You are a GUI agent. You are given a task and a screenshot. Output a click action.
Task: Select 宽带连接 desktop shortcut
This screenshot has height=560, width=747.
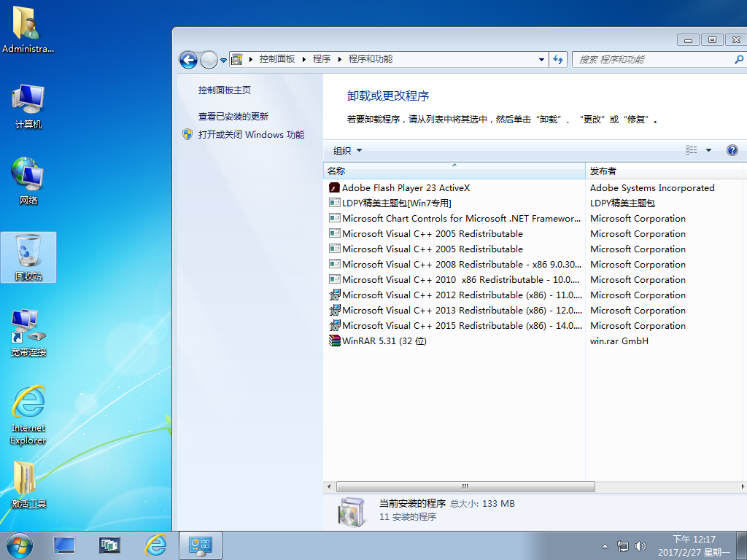coord(28,332)
